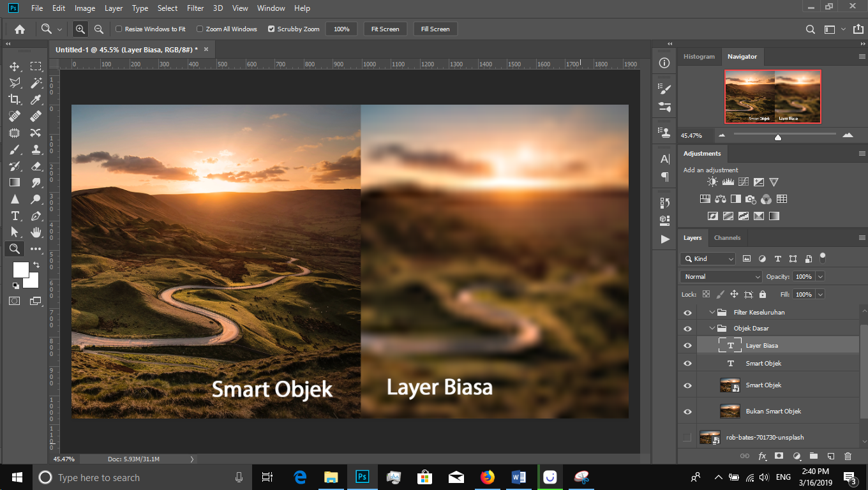Select the Horizontal Type tool
Viewport: 868px width, 490px height.
[14, 216]
